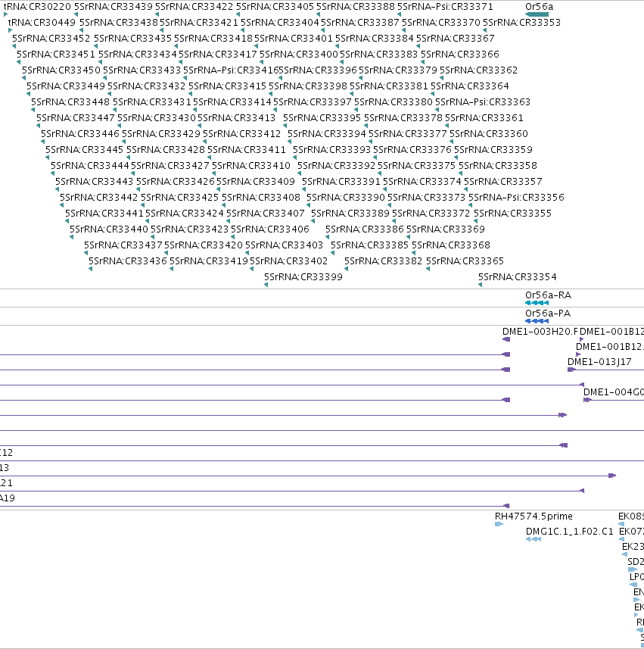Select 5SrRNA:CR33357 label
Image resolution: width=644 pixels, height=649 pixels.
pos(503,182)
